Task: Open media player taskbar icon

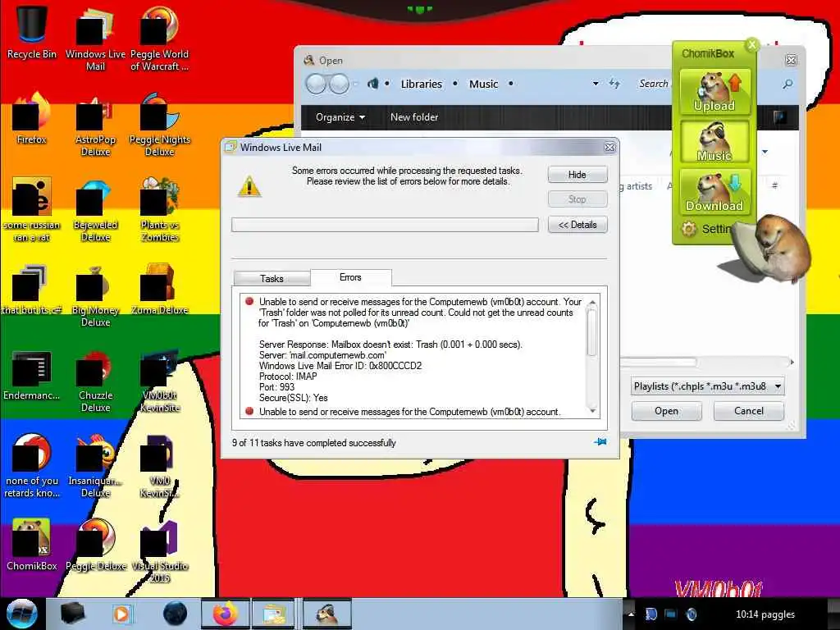Action: click(x=121, y=614)
